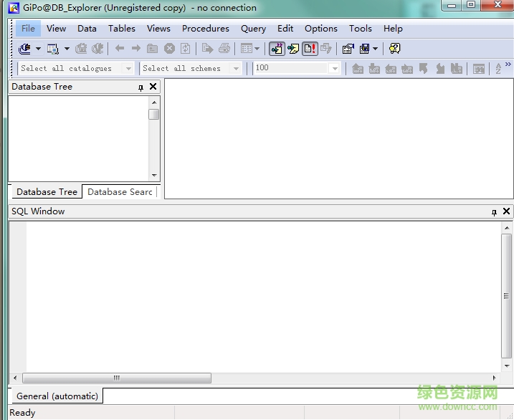Click inside the SQL Window text editor
514x420 pixels.
click(263, 297)
